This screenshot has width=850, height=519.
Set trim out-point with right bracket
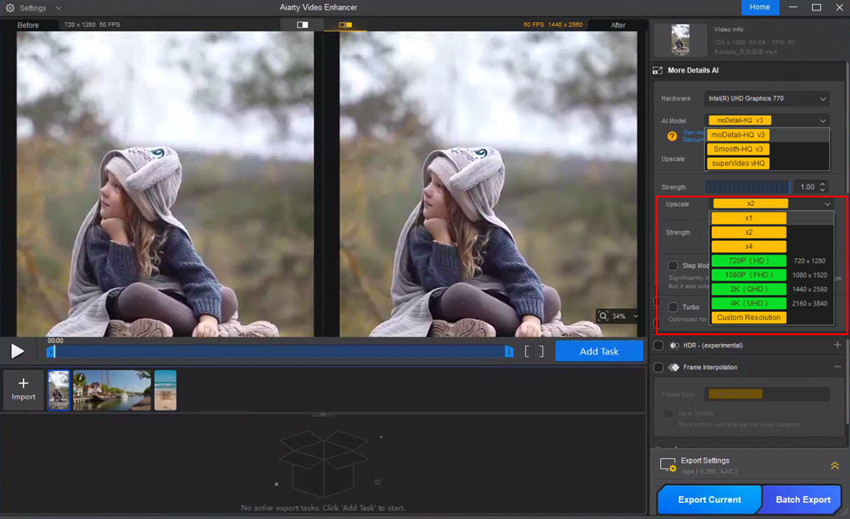540,351
